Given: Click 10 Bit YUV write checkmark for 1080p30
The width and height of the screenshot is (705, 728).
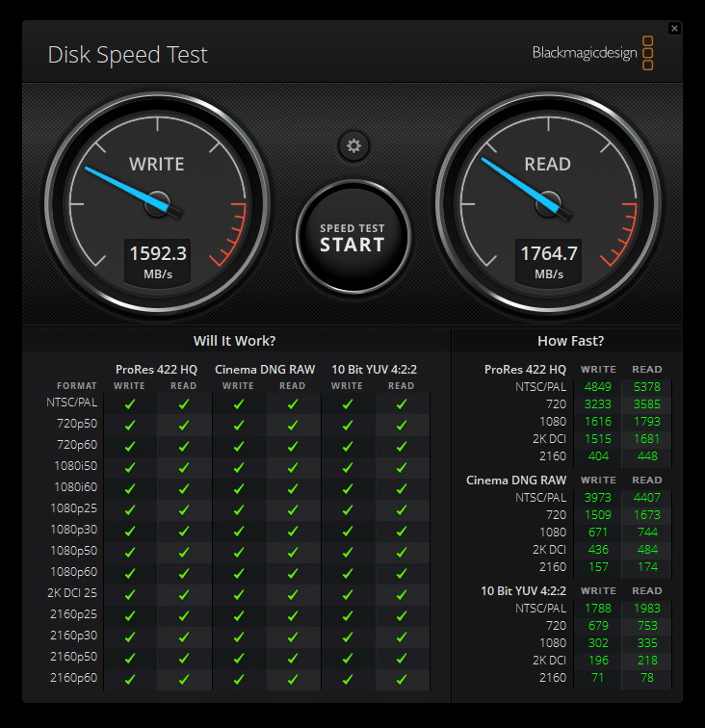Looking at the screenshot, I should click(x=348, y=531).
